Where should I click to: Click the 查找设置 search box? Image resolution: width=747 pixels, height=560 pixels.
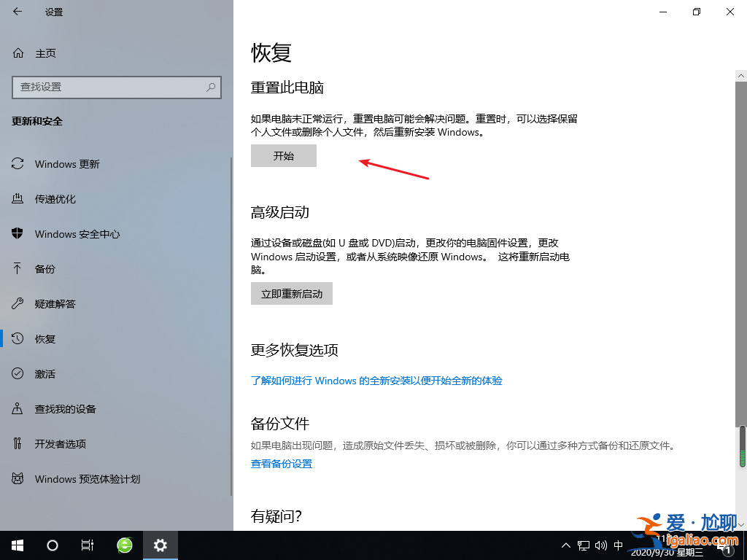(117, 87)
